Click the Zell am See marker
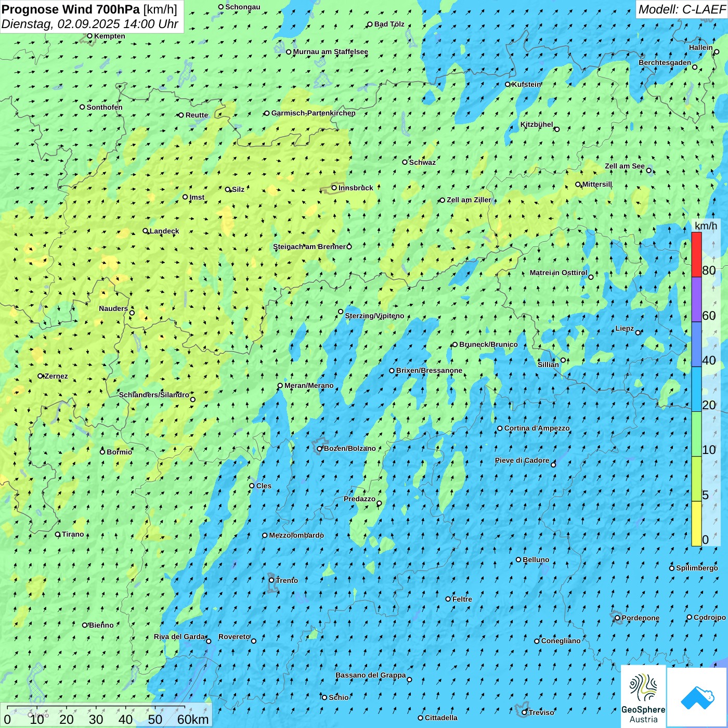Screen dimensions: 728x728 649,170
